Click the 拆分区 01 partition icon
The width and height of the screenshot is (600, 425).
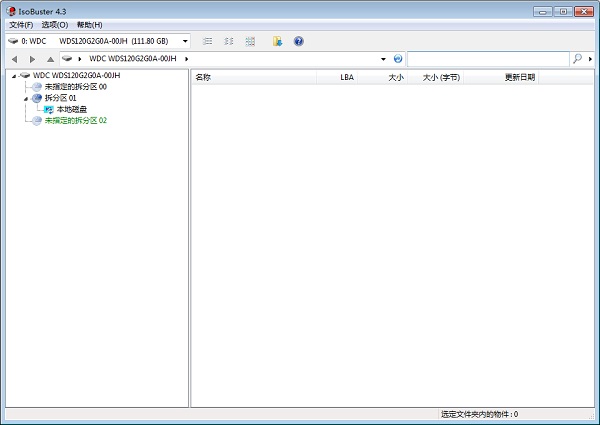point(37,98)
